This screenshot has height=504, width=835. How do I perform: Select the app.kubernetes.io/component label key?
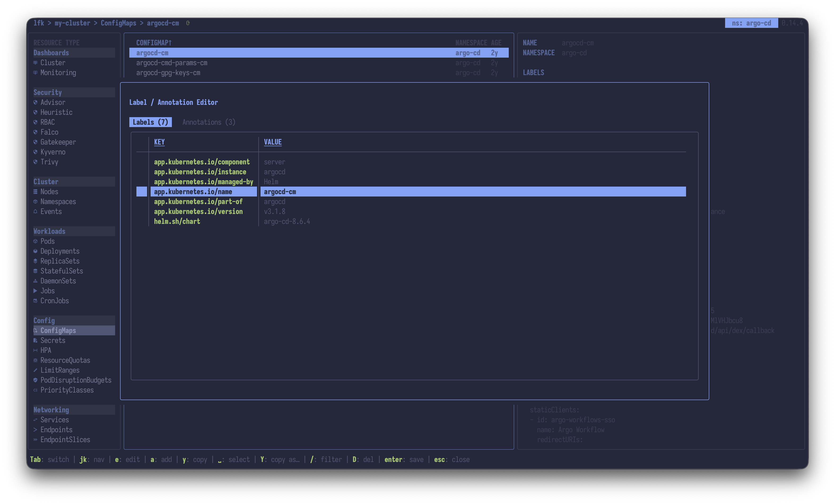202,162
